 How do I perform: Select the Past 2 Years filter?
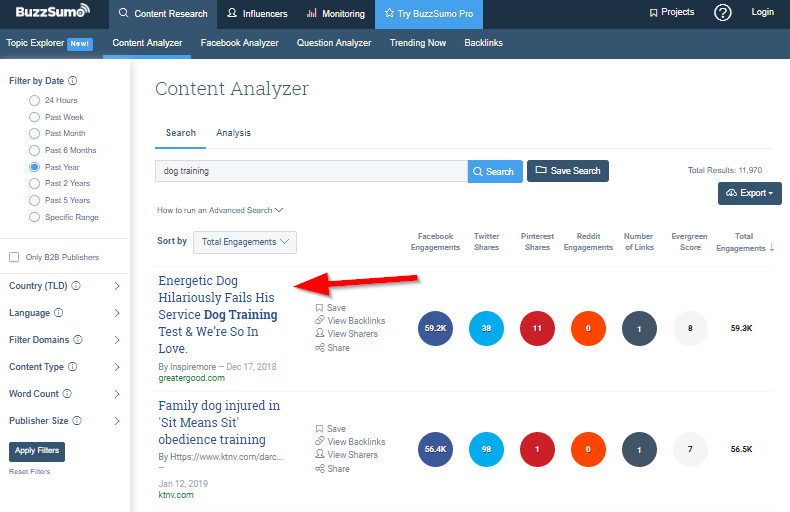coord(34,183)
